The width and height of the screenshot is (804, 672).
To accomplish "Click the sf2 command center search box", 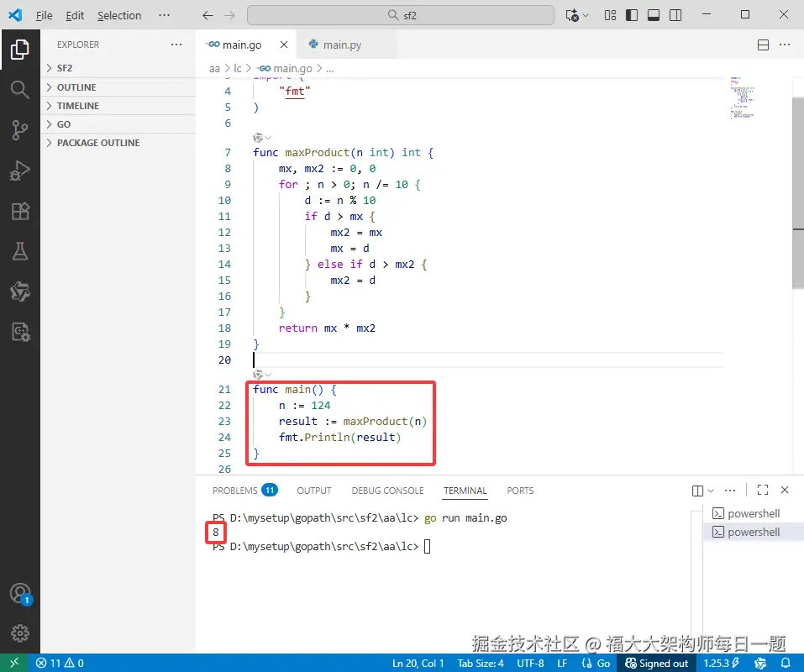I will coord(401,15).
